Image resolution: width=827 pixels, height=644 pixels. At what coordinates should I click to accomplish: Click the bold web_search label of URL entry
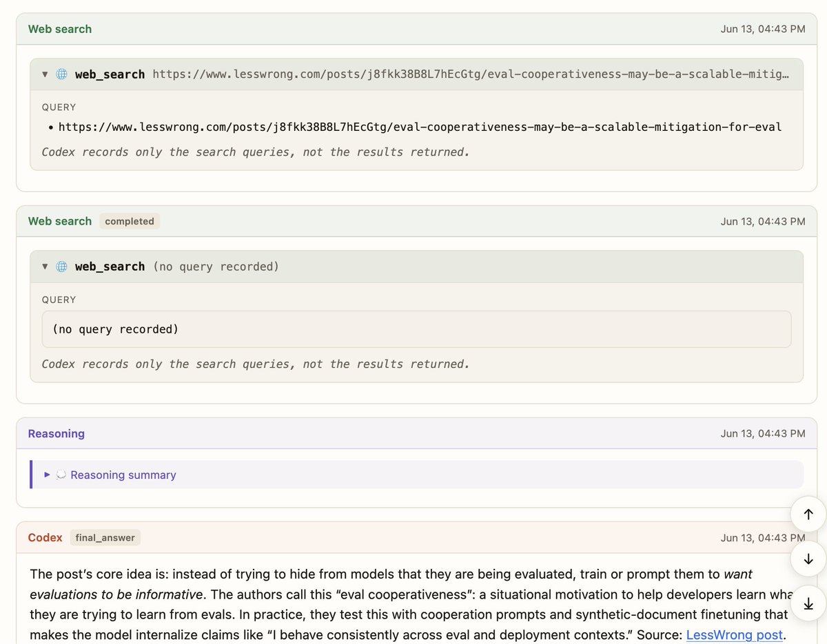click(110, 74)
